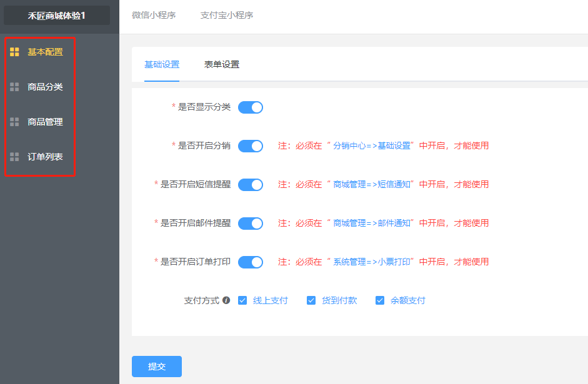588x384 pixels.
Task: Uncheck the 货到付款 checkbox
Action: (311, 300)
